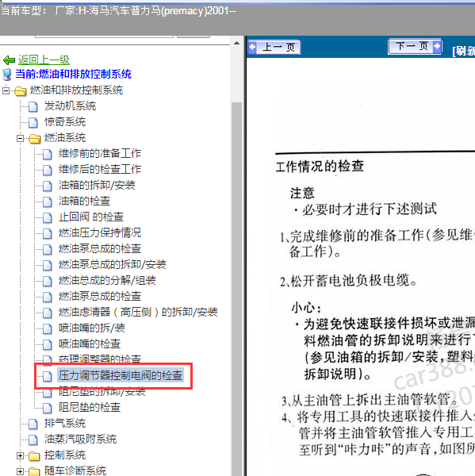Click page icon beside 燃油泵总成的拆卸/安装
Image resolution: width=475 pixels, height=476 pixels.
click(48, 265)
